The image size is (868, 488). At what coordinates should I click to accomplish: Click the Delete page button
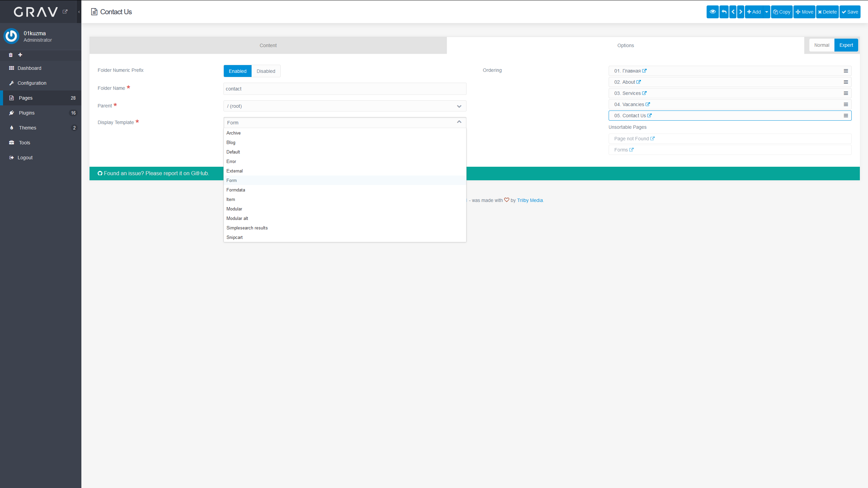pos(827,12)
